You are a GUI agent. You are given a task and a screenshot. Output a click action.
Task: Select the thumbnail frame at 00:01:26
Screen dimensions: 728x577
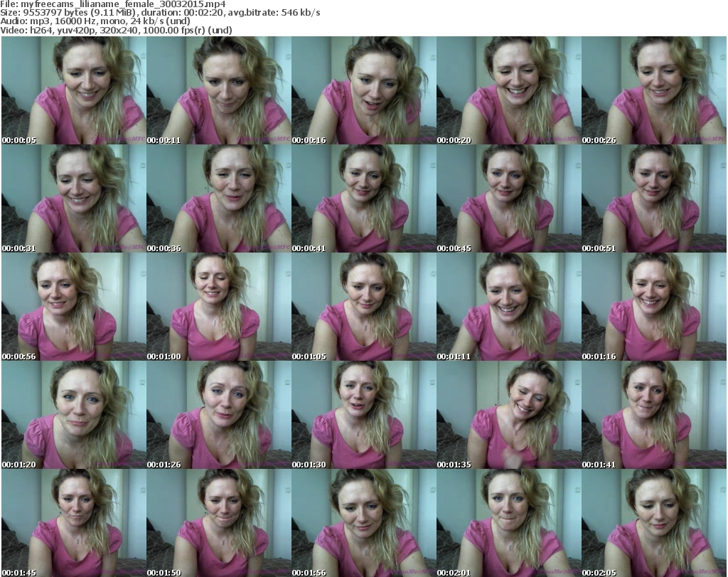coord(219,414)
